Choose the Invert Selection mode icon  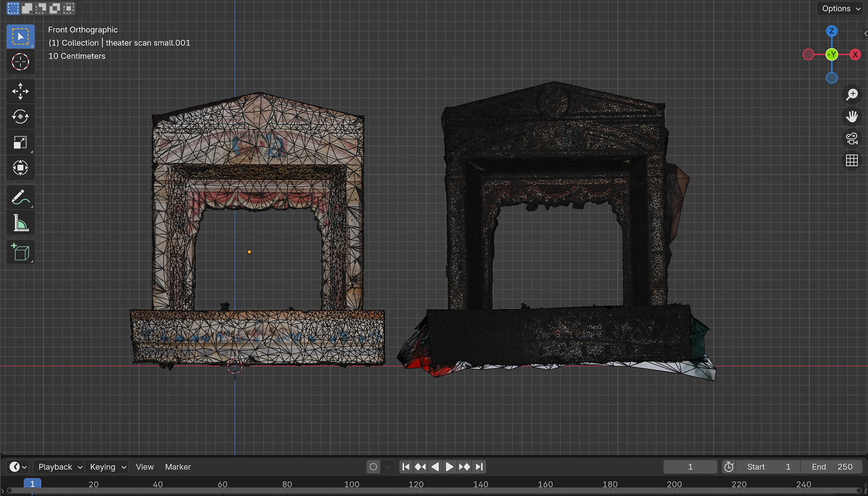pyautogui.click(x=55, y=8)
